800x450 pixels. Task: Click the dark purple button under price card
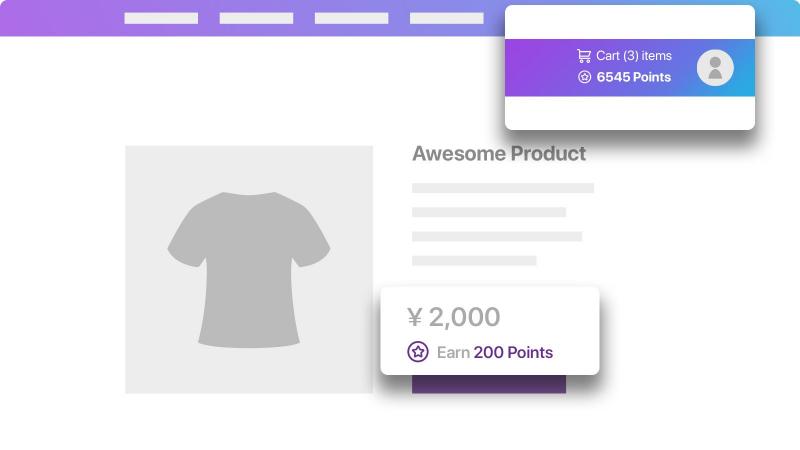(489, 384)
